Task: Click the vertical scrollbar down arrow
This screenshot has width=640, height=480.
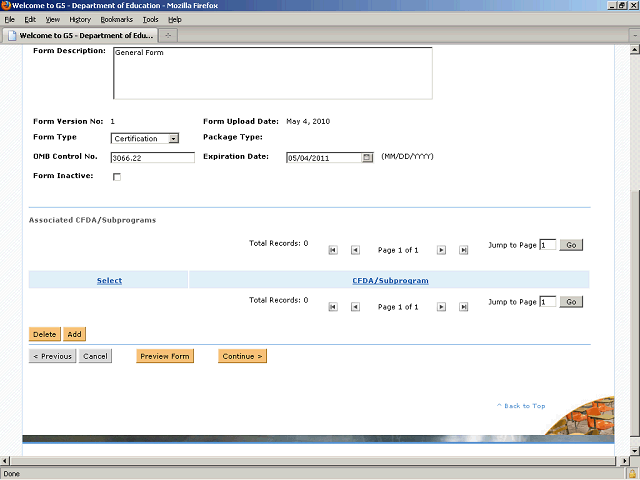Action: tap(635, 451)
